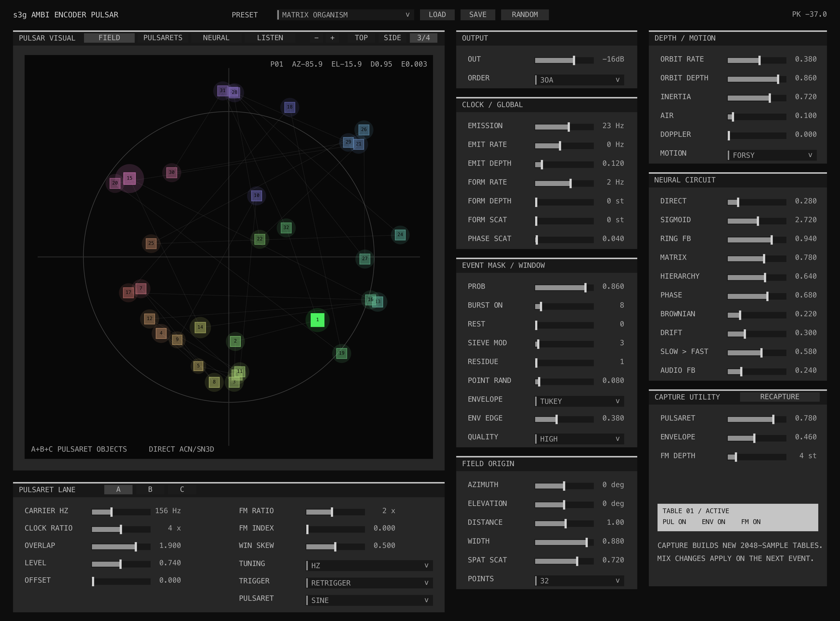Viewport: 840px width, 621px height.
Task: Switch view to SIDE
Action: 392,38
